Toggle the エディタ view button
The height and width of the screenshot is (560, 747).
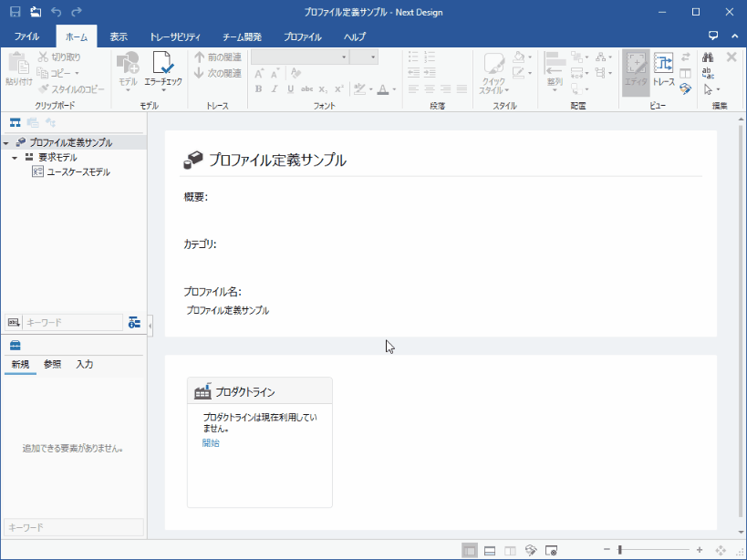(636, 69)
